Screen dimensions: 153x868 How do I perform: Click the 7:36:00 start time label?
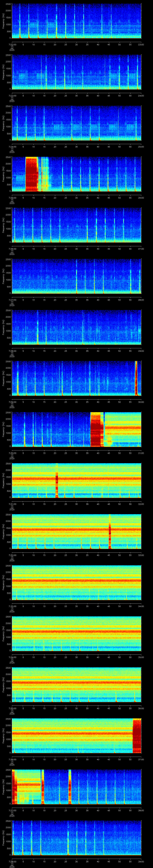[x=12, y=760]
